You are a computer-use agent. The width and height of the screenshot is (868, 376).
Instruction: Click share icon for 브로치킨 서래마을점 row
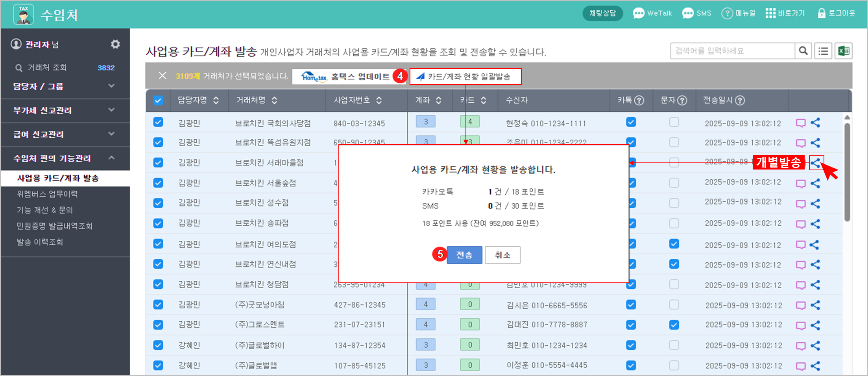(x=816, y=162)
